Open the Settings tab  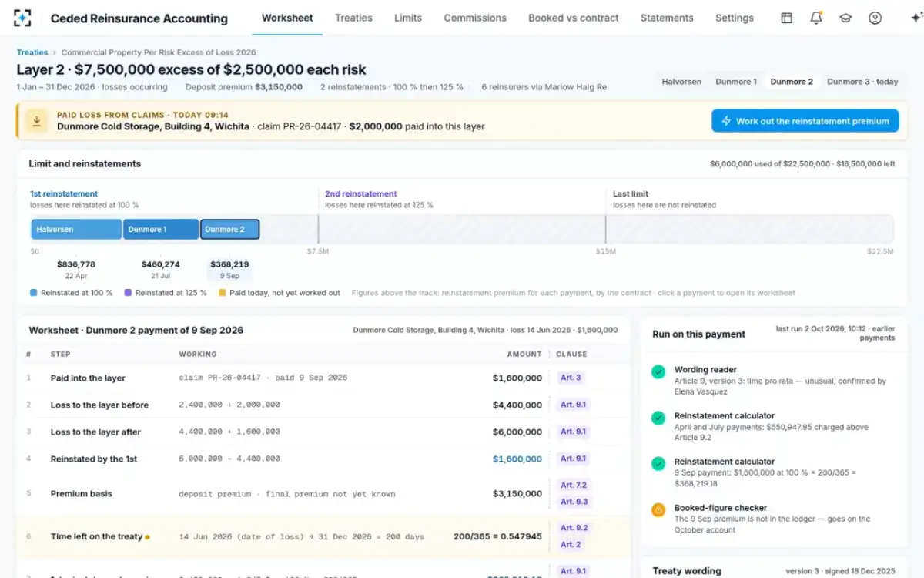coord(735,18)
